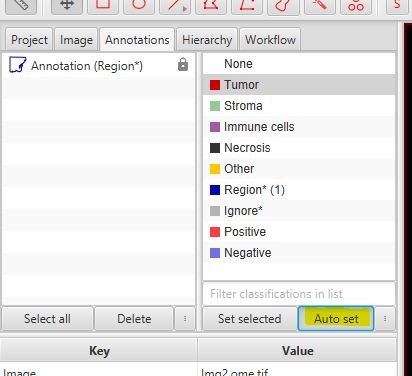Click the highlighted Auto set button
The width and height of the screenshot is (412, 376).
point(336,319)
